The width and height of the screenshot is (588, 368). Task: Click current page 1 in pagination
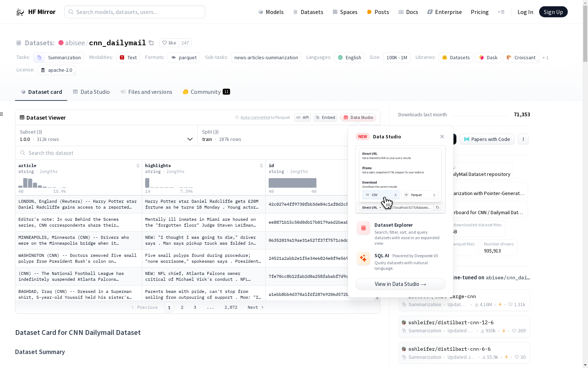[169, 307]
